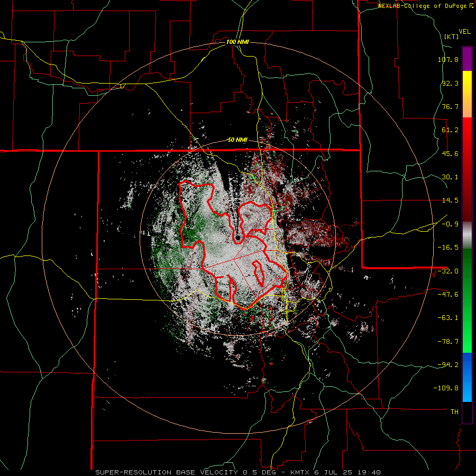Click the black KMTX radar site dot
Image resolution: width=476 pixels, height=476 pixels.
pyautogui.click(x=238, y=237)
